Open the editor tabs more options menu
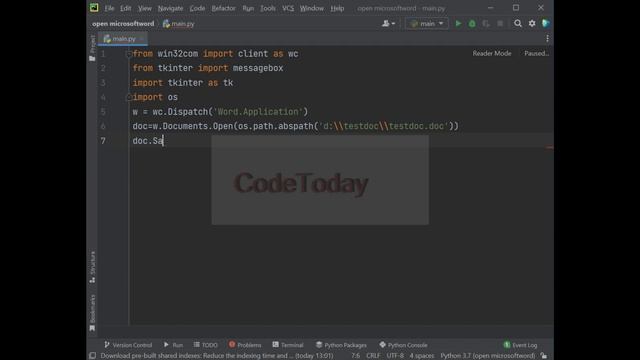Image resolution: width=640 pixels, height=360 pixels. [547, 38]
